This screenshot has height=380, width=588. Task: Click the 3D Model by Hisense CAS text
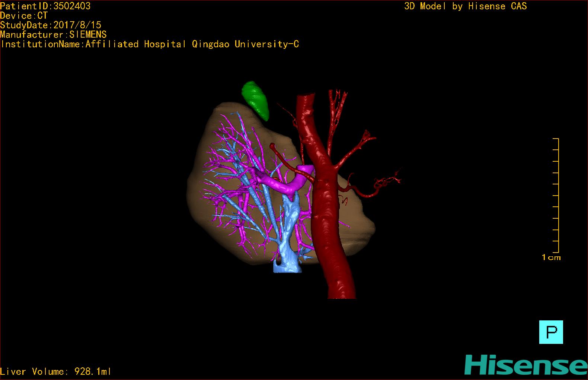click(466, 6)
